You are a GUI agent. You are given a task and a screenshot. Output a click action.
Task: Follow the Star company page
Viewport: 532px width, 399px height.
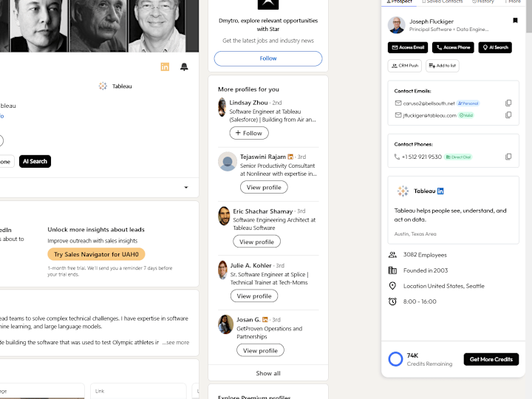pos(268,58)
